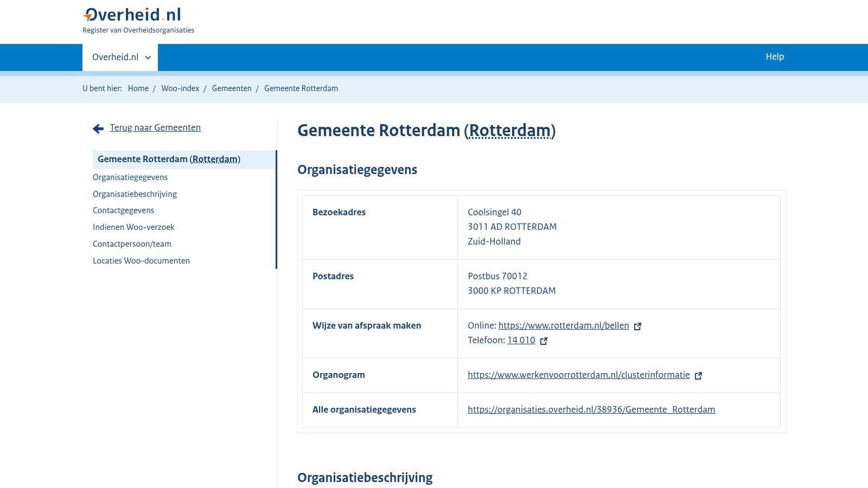
Task: Jump to Contactpersoon/team in the sidebar
Action: (x=132, y=244)
